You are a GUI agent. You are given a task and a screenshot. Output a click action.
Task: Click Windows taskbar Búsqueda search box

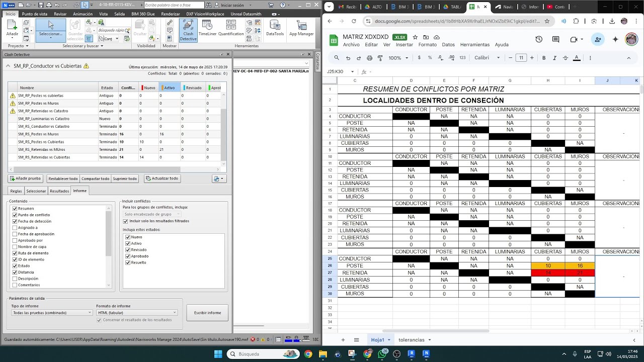pyautogui.click(x=263, y=354)
